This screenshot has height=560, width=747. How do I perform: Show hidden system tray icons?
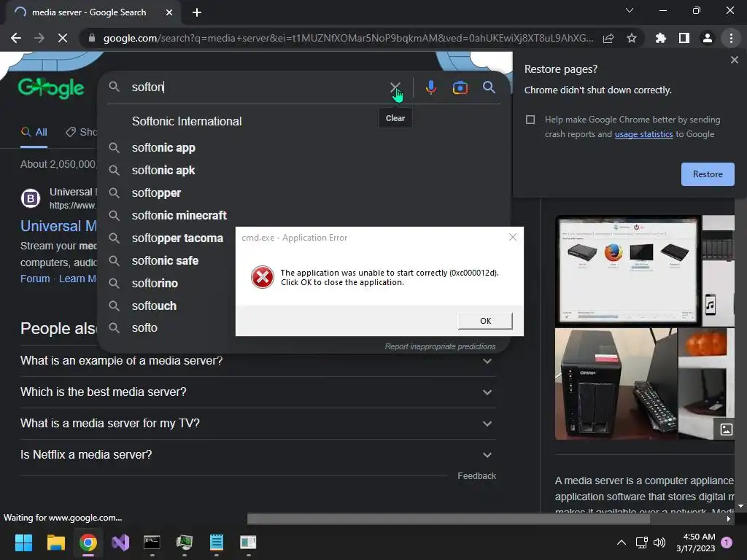(x=622, y=542)
